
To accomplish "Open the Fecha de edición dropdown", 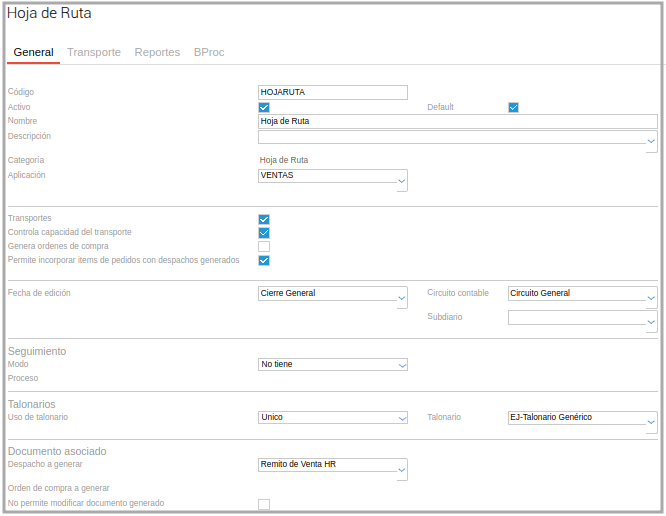I will pyautogui.click(x=402, y=299).
